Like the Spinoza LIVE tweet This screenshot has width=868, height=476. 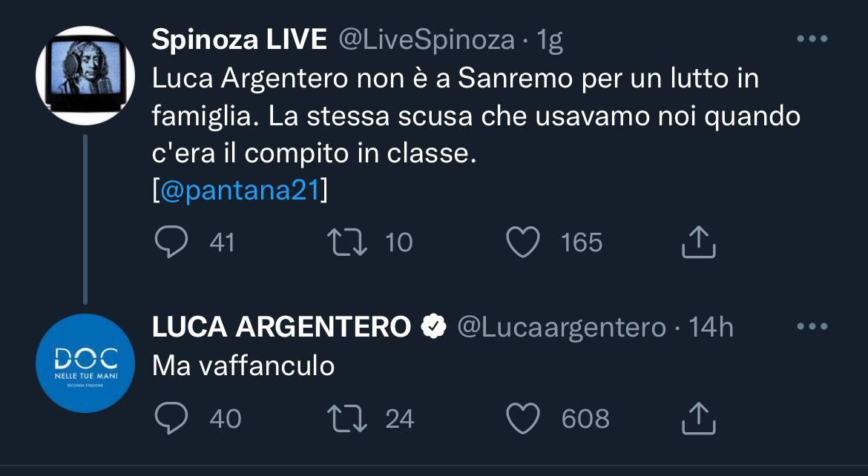click(523, 242)
